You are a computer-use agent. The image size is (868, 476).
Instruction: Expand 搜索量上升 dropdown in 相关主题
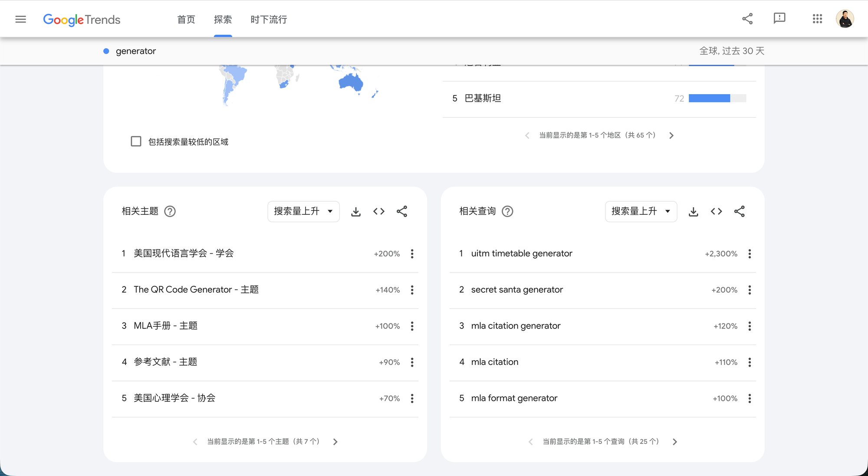click(303, 211)
